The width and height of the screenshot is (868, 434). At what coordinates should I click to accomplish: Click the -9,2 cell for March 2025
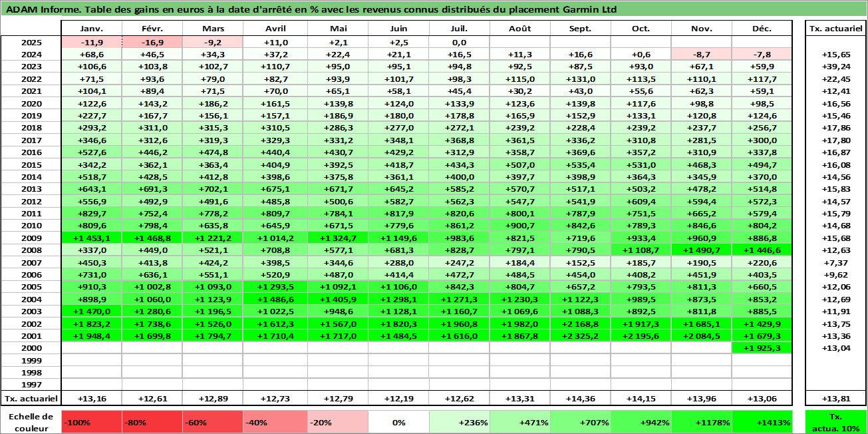tap(213, 42)
